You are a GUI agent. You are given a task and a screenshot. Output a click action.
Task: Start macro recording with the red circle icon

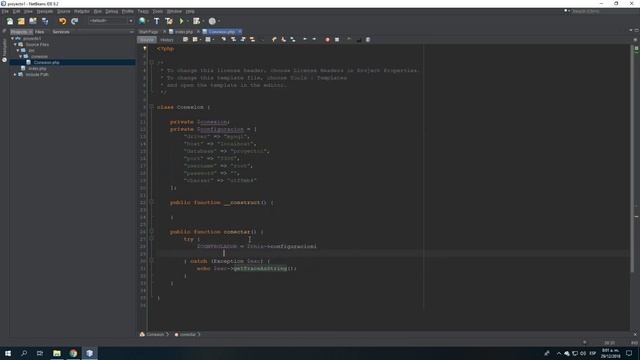click(327, 40)
